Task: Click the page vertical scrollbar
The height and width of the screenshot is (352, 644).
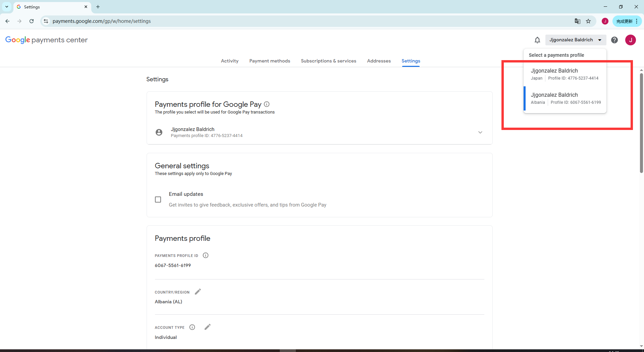Action: (641, 123)
